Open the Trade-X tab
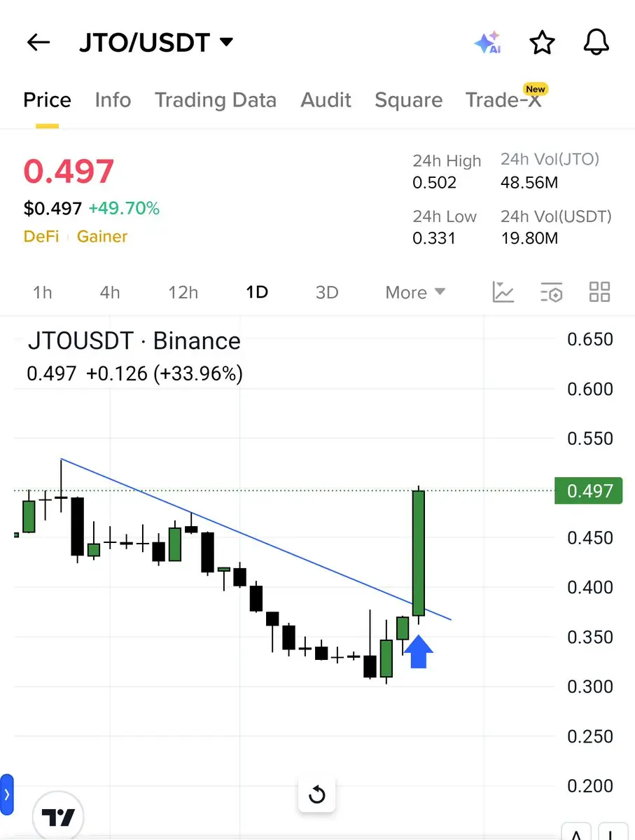Viewport: 635px width, 840px height. pyautogui.click(x=503, y=100)
